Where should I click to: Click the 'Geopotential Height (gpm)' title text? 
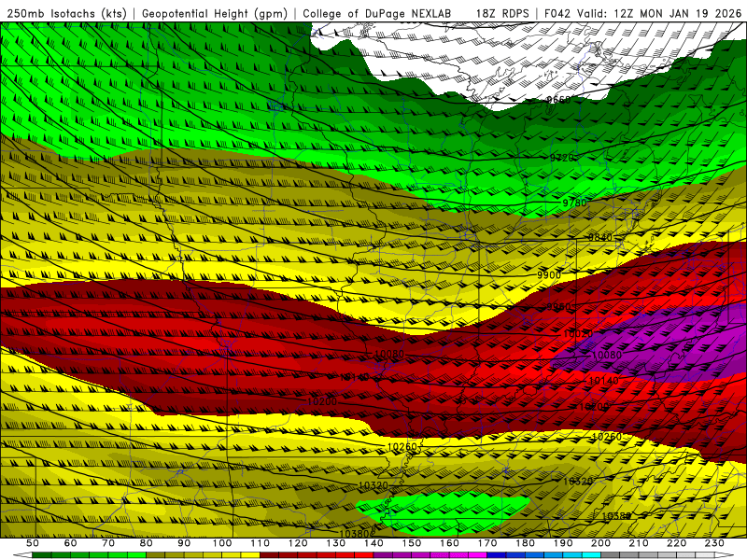[215, 14]
